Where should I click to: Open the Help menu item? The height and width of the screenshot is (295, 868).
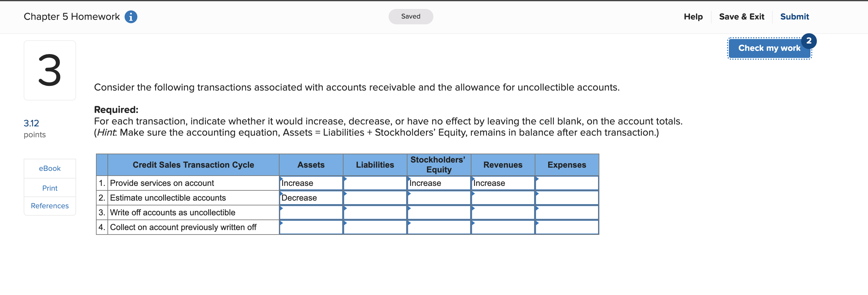point(693,17)
